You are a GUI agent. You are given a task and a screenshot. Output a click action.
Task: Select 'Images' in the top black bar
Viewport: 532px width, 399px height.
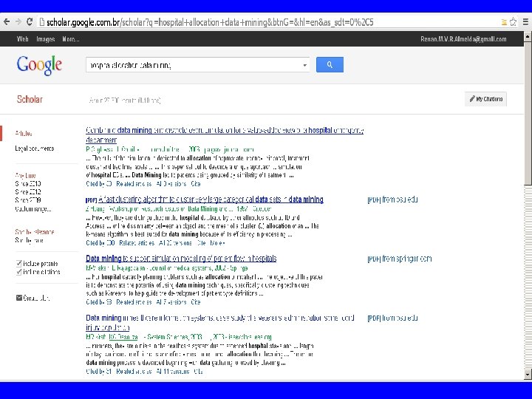click(x=46, y=39)
